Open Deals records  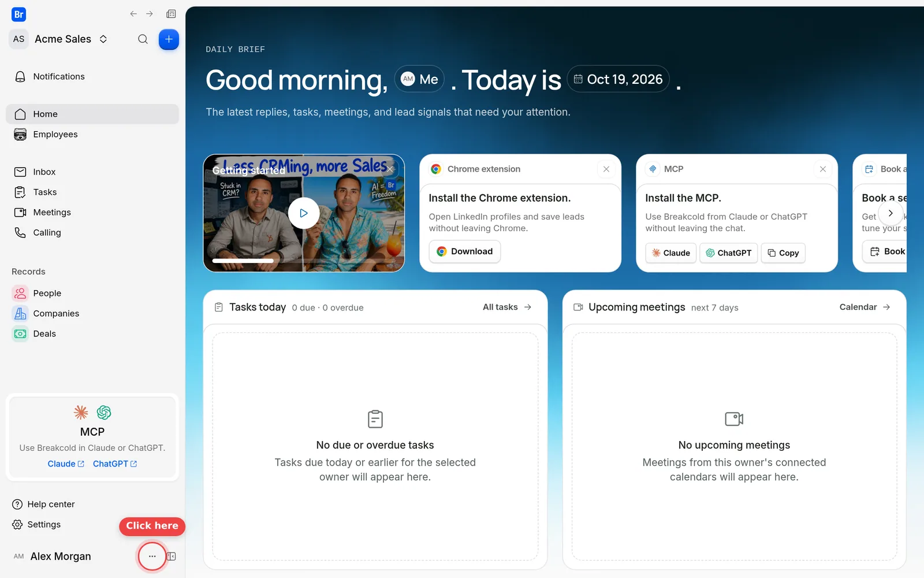tap(92, 334)
